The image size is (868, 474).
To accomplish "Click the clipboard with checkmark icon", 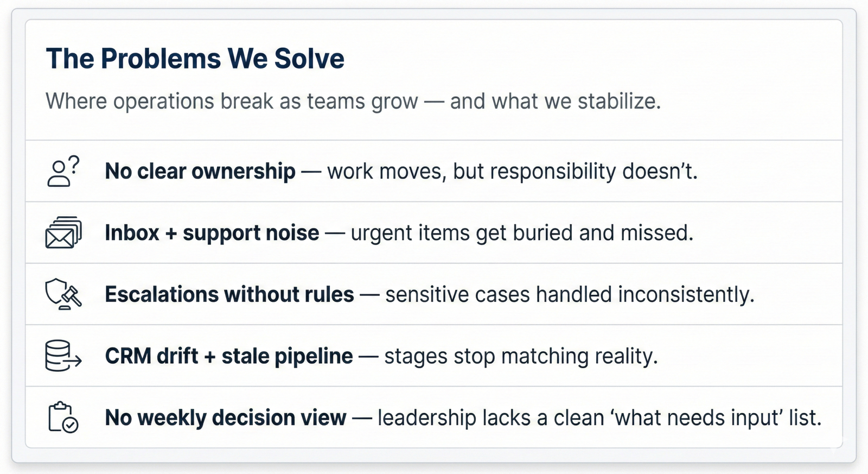I will tap(63, 418).
